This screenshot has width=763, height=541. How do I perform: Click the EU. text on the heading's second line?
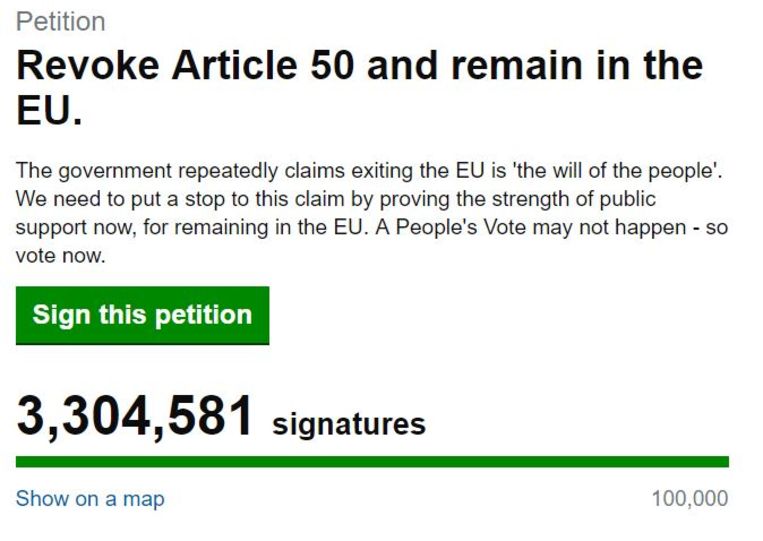48,111
